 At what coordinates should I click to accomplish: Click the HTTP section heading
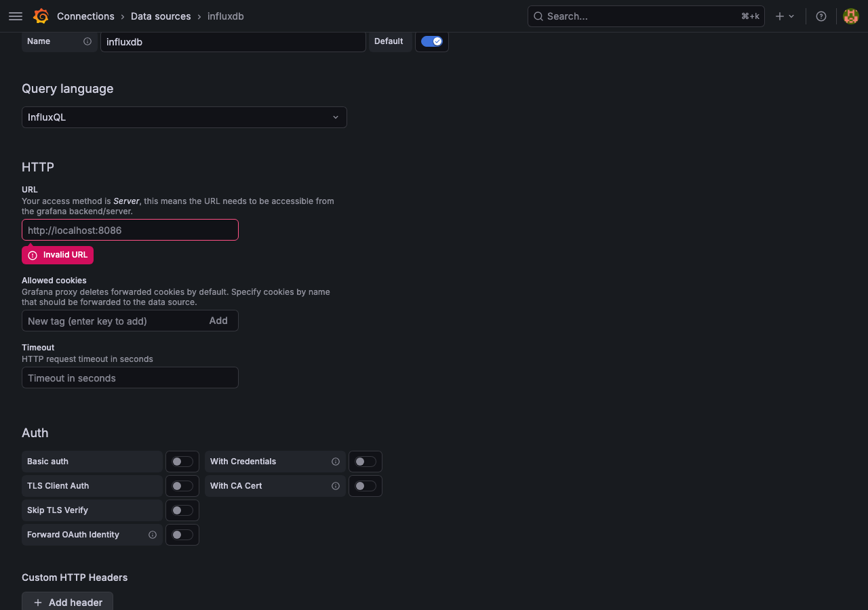(x=38, y=167)
